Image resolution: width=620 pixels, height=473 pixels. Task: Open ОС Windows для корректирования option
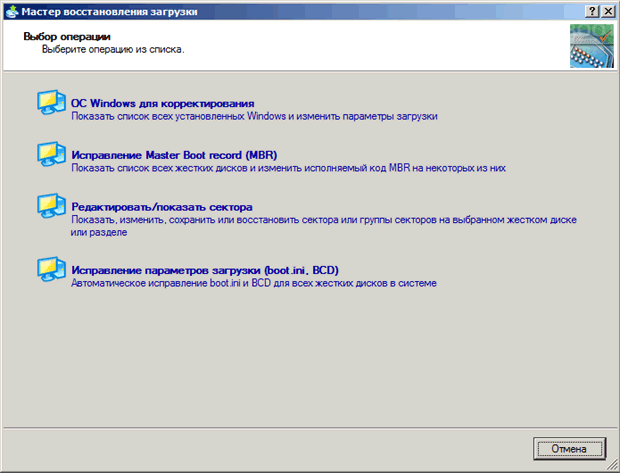tap(163, 104)
